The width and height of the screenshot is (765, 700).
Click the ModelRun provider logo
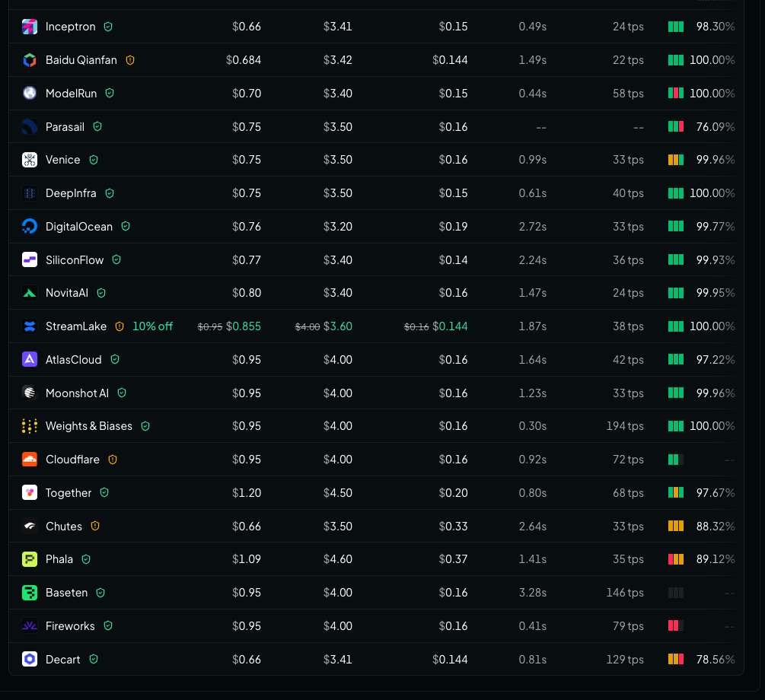pos(29,93)
